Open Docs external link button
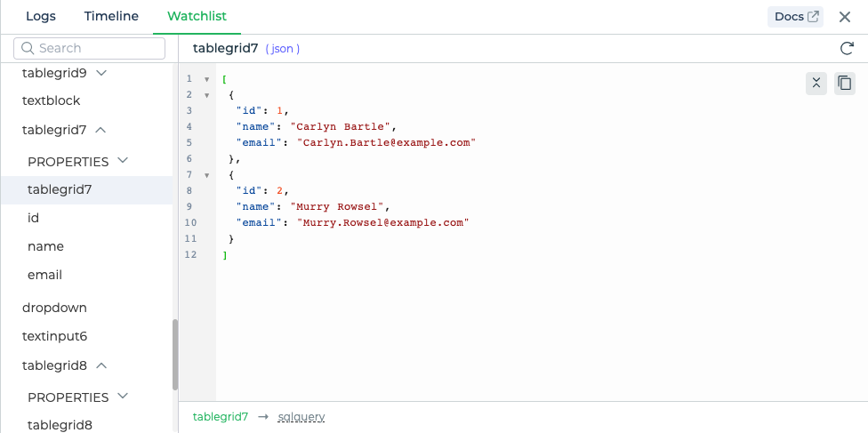868x433 pixels. (795, 17)
